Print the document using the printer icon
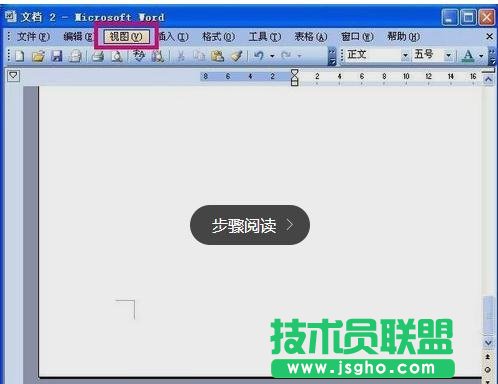 pyautogui.click(x=98, y=56)
